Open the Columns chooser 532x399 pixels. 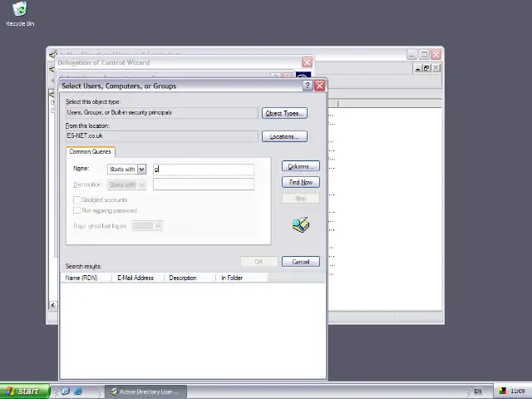tap(301, 166)
